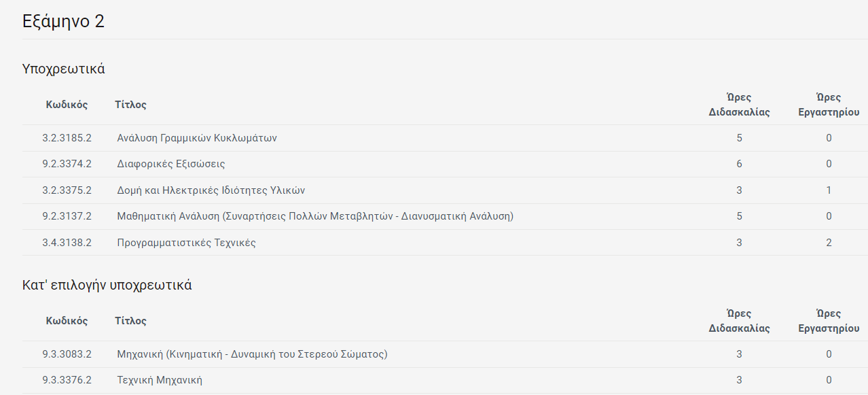Click course code 9.2.3137.2
This screenshot has width=868, height=395.
pyautogui.click(x=67, y=216)
